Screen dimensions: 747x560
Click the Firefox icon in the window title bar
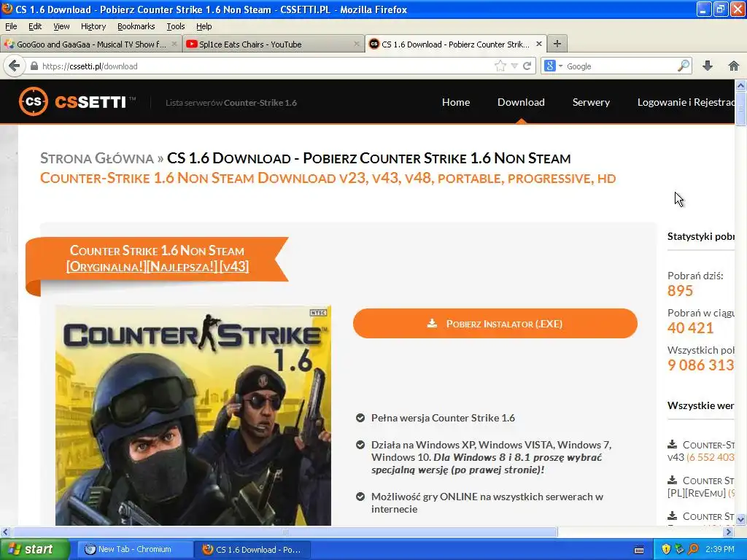(x=7, y=9)
